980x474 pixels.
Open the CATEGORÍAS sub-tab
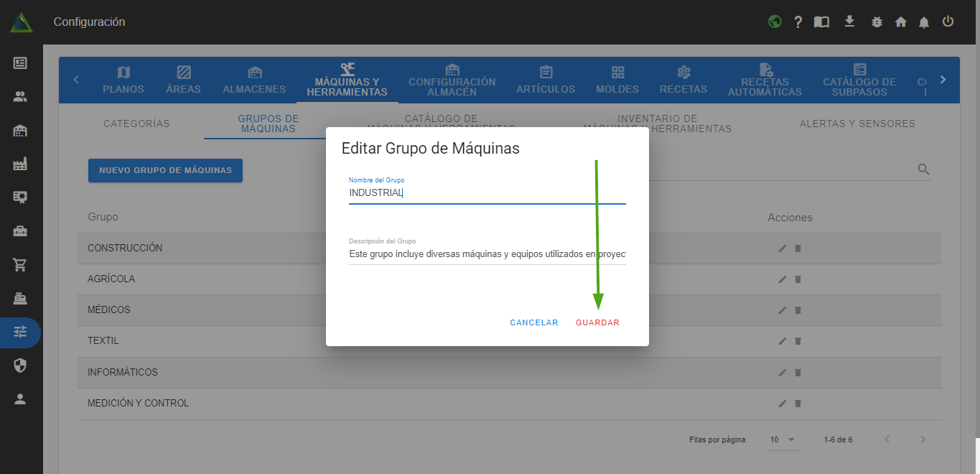click(136, 124)
